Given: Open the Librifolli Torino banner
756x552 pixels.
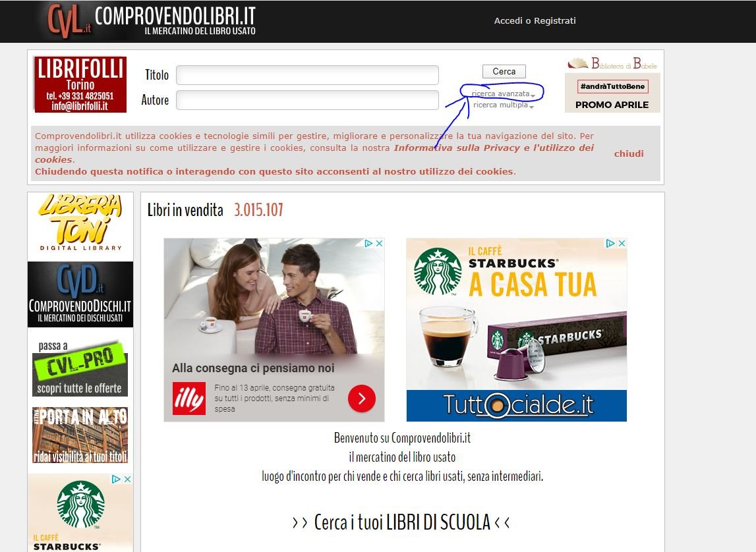Looking at the screenshot, I should (80, 85).
